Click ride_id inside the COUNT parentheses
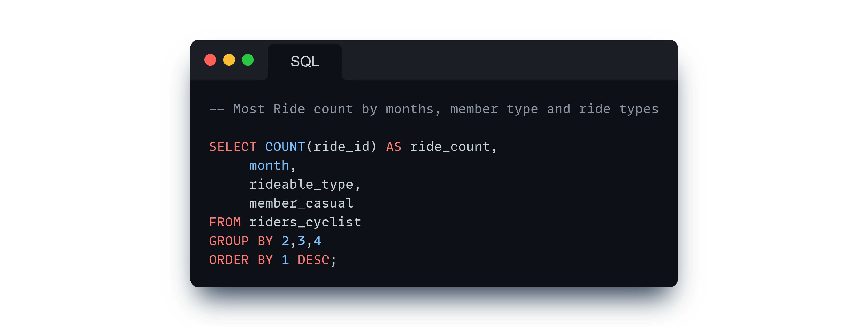Screen dimensions: 868x327 pos(341,147)
